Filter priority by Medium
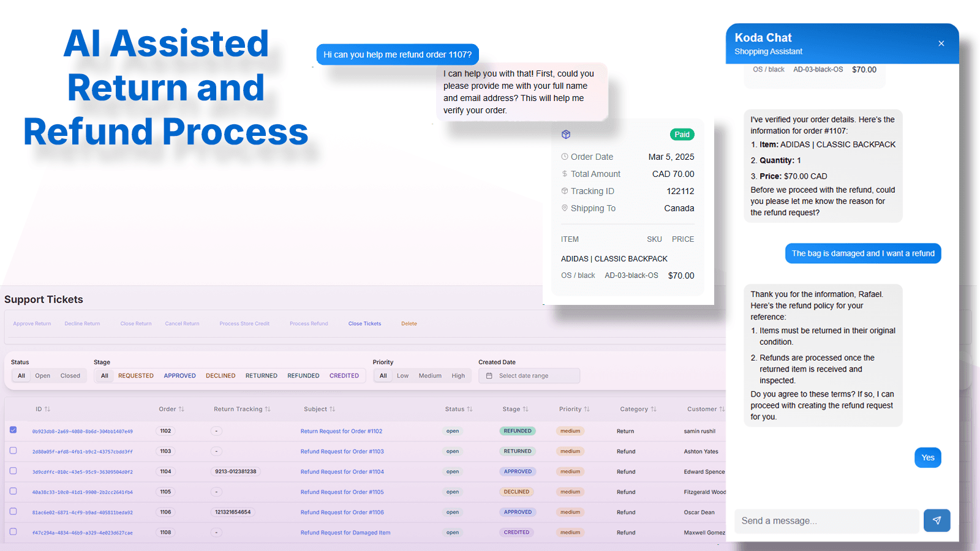This screenshot has width=980, height=551. 430,376
